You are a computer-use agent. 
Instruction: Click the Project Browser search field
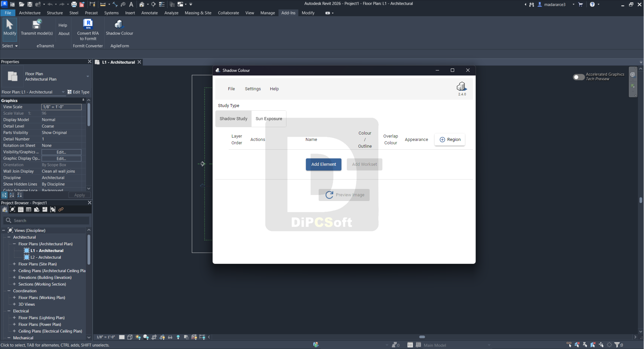[x=46, y=220]
